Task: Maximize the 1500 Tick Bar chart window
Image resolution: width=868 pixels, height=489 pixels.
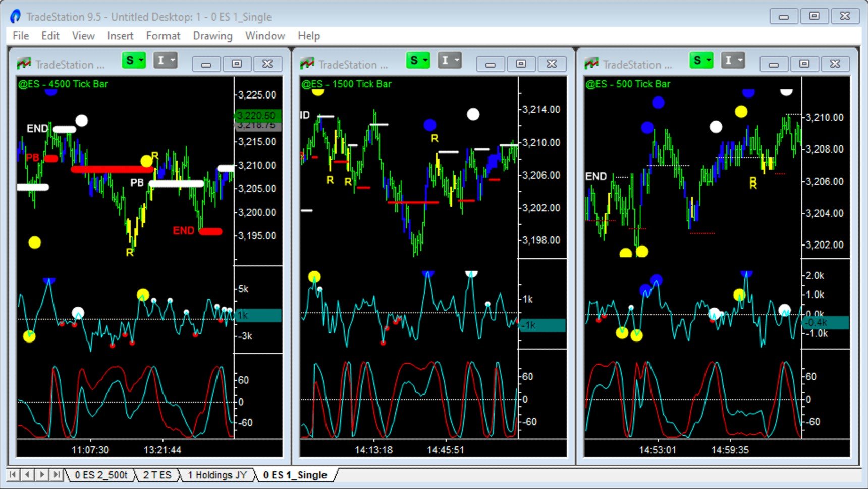Action: pos(521,64)
